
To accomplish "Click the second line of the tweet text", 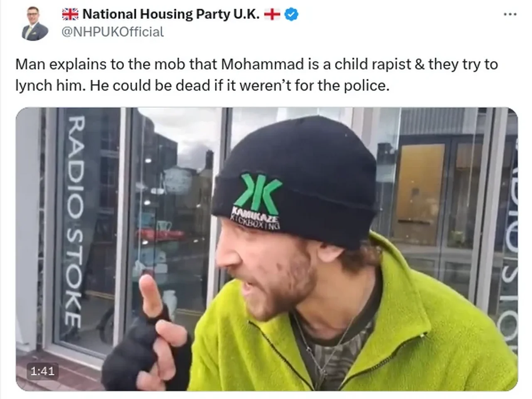I will (x=202, y=86).
